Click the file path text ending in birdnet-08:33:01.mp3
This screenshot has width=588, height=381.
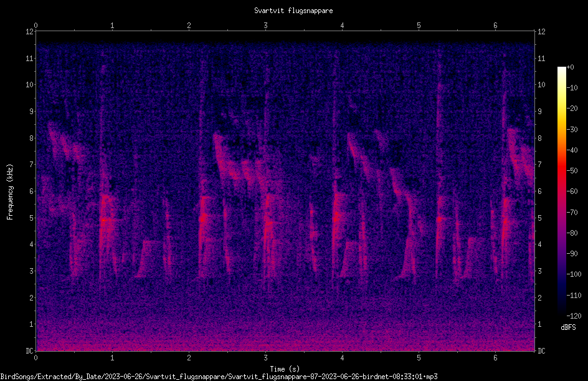(x=219, y=377)
